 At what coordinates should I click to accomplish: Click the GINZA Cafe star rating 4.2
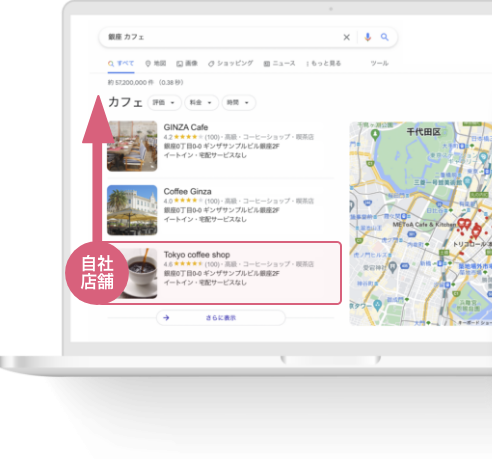pos(183,137)
